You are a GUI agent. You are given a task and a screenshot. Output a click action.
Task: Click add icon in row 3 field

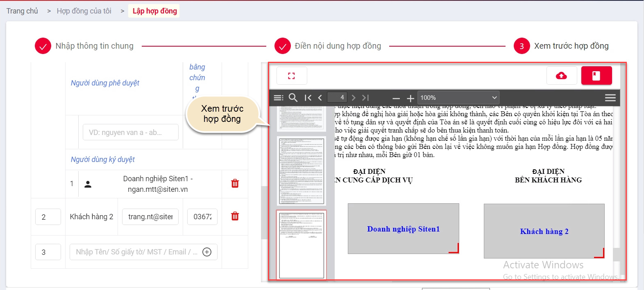pyautogui.click(x=207, y=252)
